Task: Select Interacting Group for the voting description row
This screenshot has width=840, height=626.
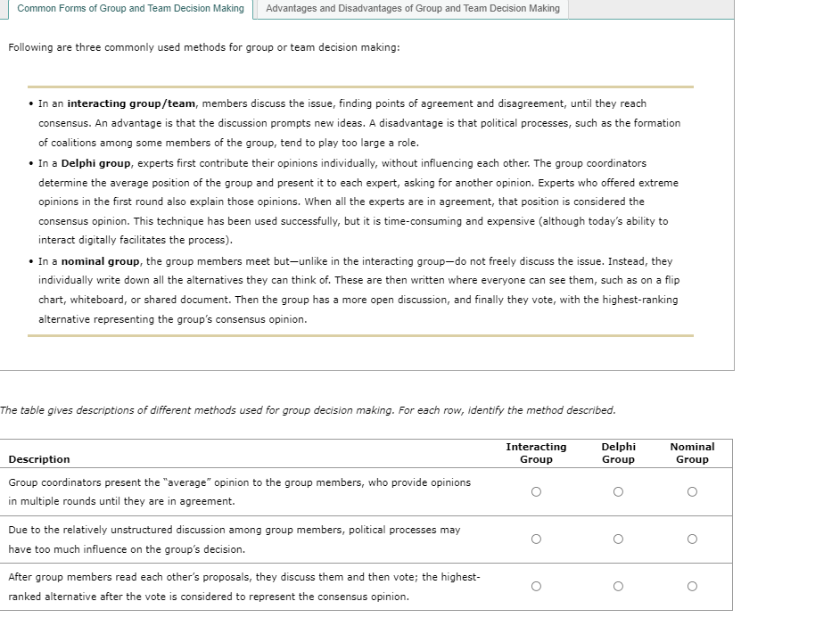Action: coord(536,585)
